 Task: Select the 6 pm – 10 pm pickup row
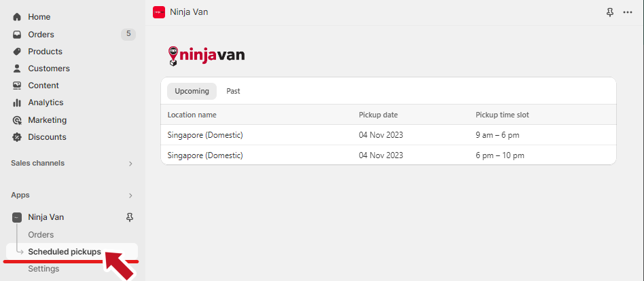coord(388,155)
